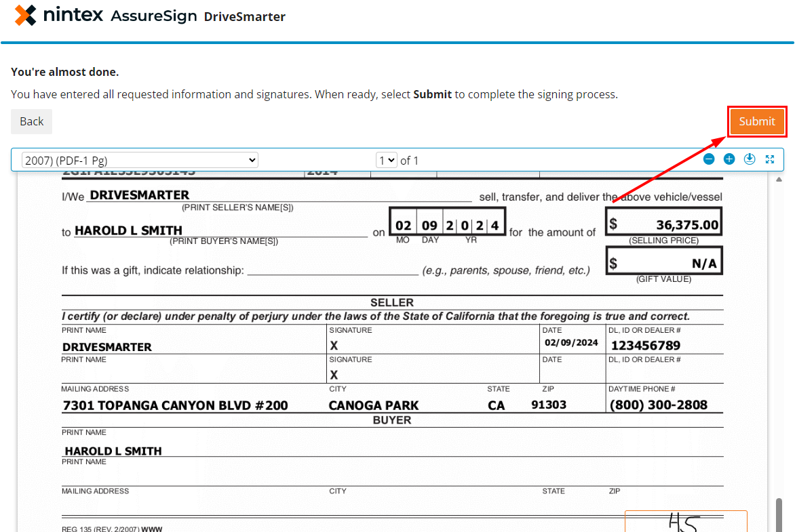This screenshot has width=795, height=532.
Task: Zoom in with the plus icon
Action: (x=729, y=159)
